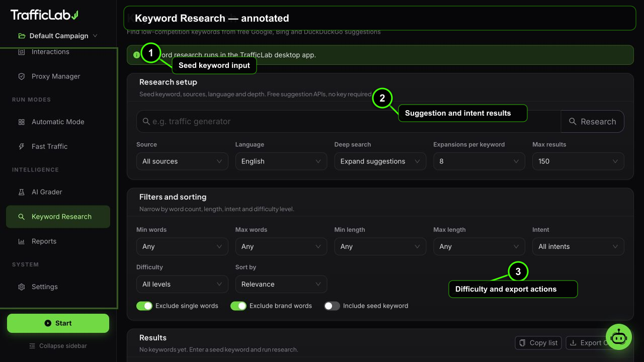Expand the Min words dropdown
This screenshot has width=644, height=362.
[182, 246]
